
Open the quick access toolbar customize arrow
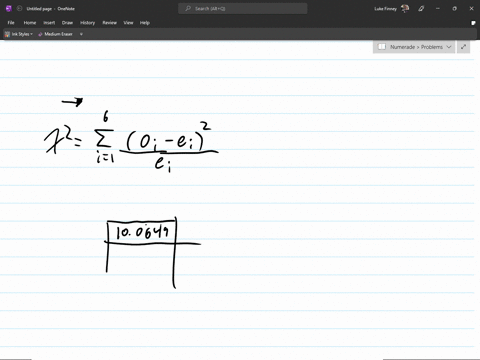[x=81, y=34]
